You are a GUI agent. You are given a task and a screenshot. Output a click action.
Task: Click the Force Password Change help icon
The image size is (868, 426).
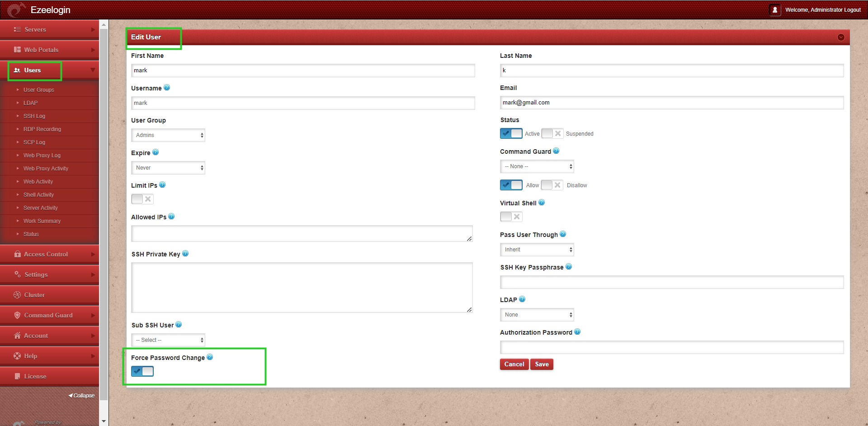click(x=210, y=357)
